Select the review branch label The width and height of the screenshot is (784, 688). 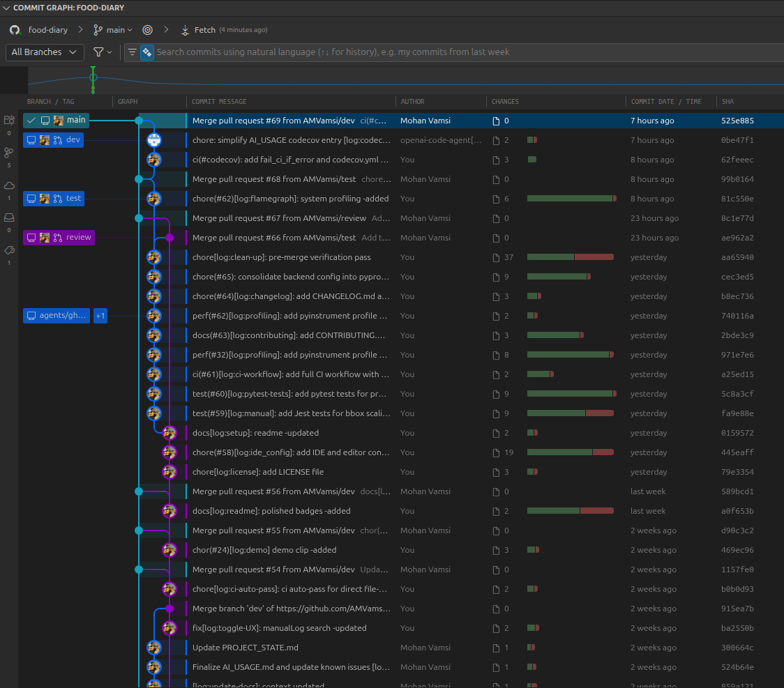(59, 237)
